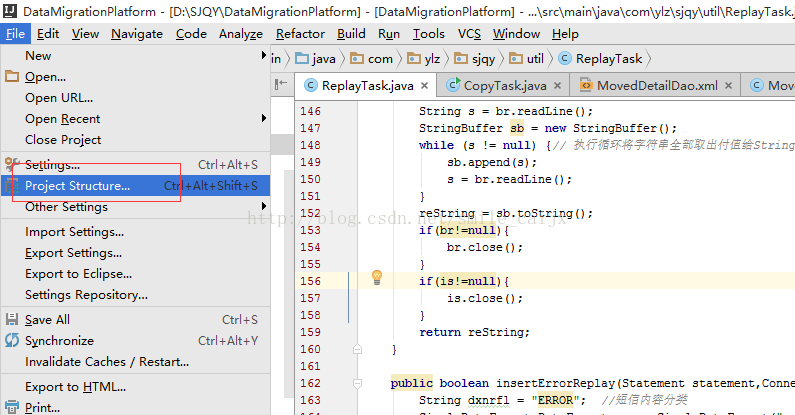Open the File menu

(x=15, y=34)
